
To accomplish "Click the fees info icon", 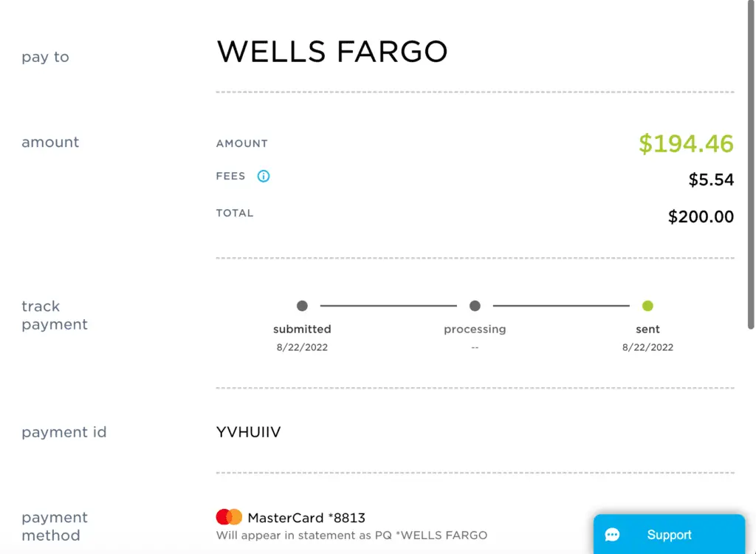I will point(264,176).
